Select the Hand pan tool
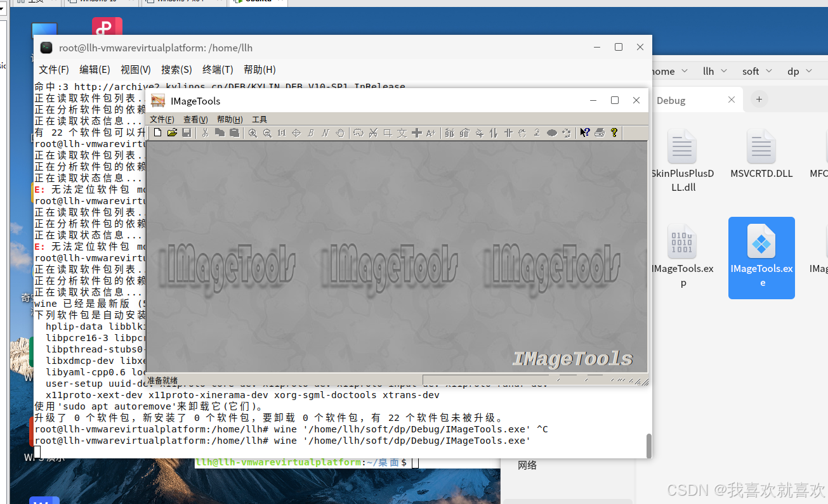Image resolution: width=828 pixels, height=504 pixels. (x=340, y=133)
